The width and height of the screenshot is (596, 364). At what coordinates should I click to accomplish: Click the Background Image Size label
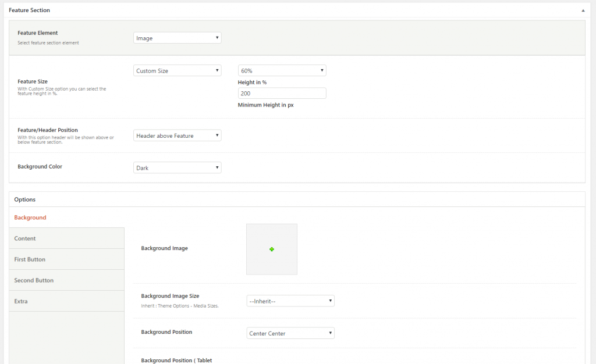(170, 296)
